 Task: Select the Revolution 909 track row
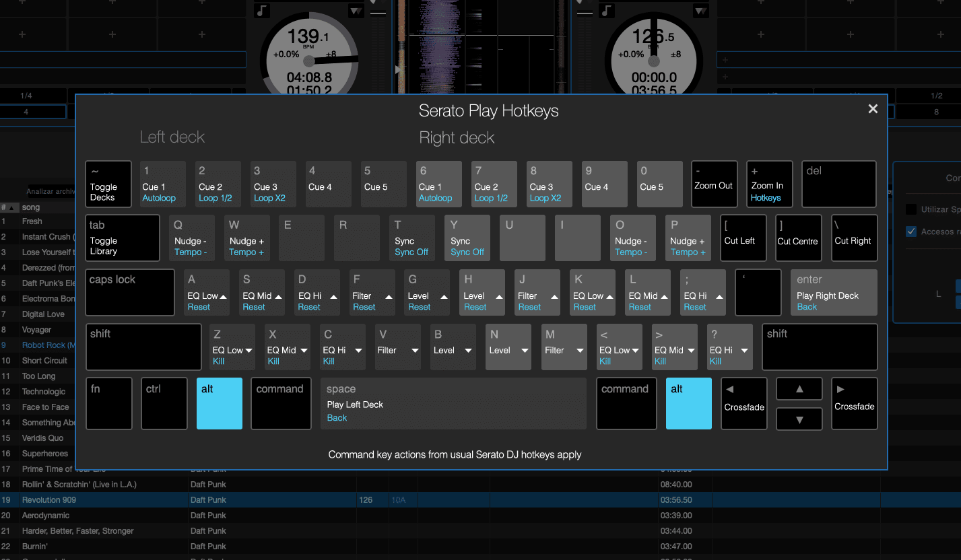pyautogui.click(x=480, y=499)
